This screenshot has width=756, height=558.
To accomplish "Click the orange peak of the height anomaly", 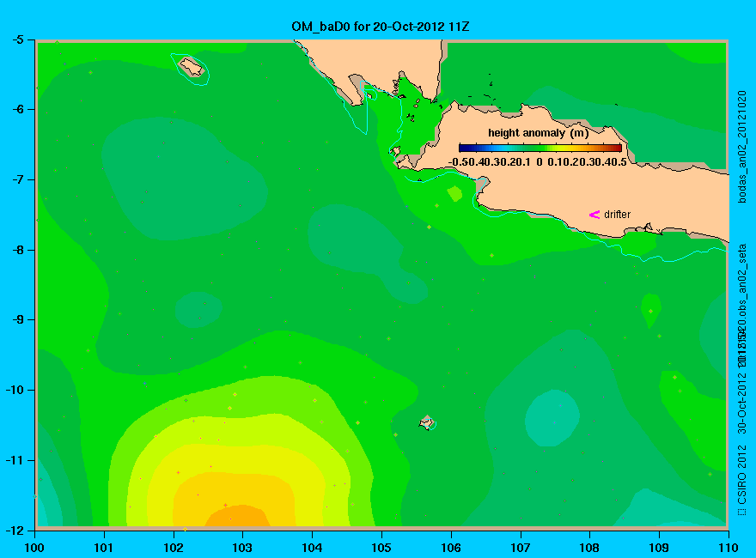I will [237, 516].
